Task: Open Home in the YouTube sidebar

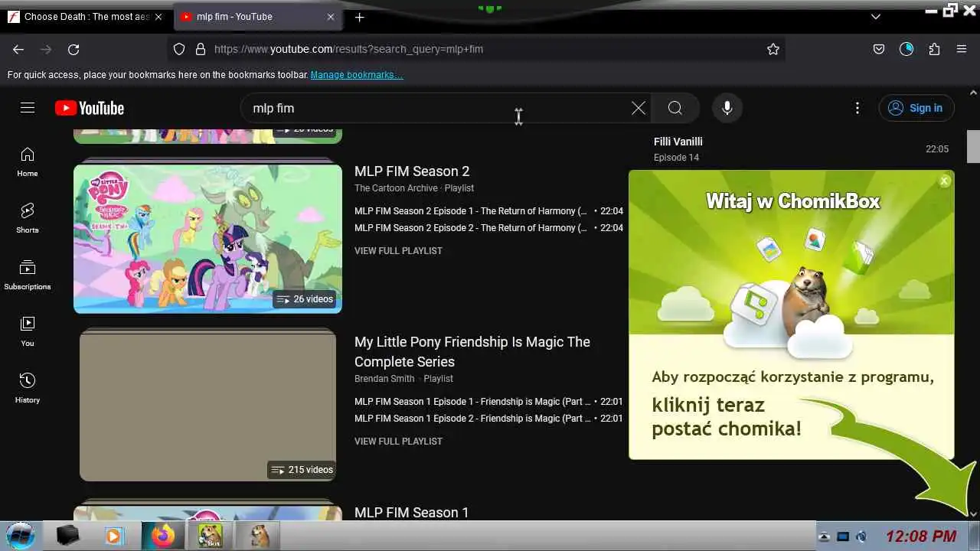Action: click(28, 161)
